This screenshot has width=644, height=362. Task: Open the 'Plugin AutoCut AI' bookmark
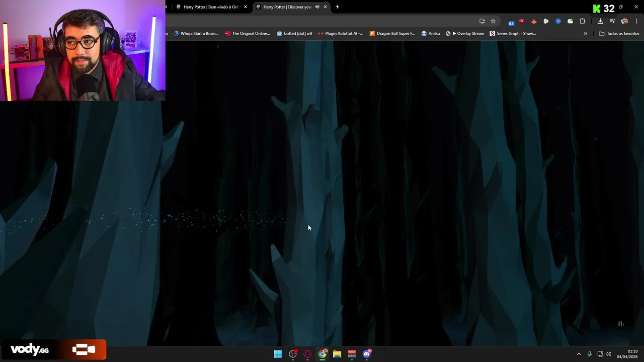[341, 34]
